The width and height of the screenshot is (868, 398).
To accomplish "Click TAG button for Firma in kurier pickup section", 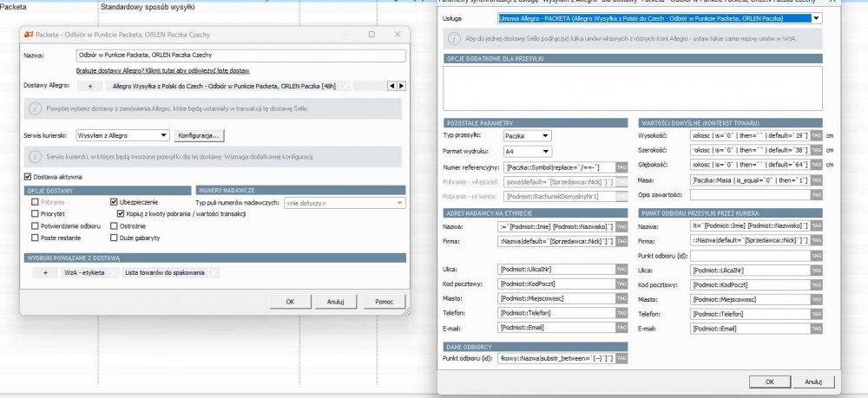I will click(816, 240).
